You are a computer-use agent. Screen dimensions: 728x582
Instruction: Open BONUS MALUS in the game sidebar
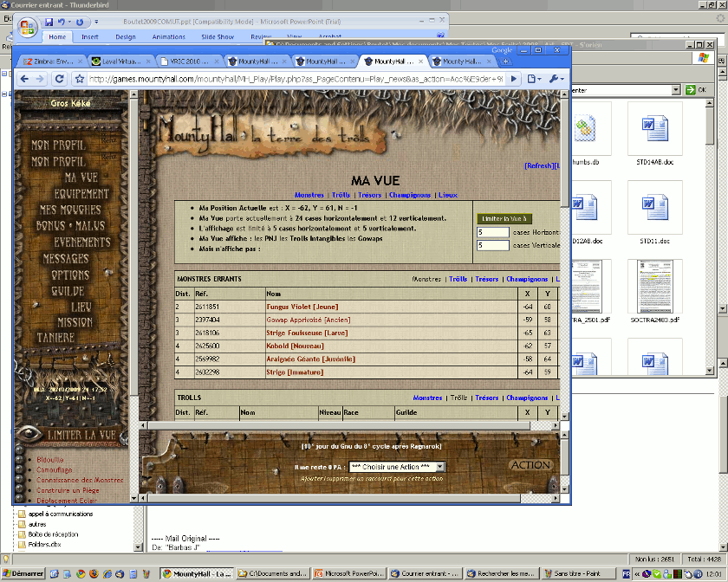(70, 226)
